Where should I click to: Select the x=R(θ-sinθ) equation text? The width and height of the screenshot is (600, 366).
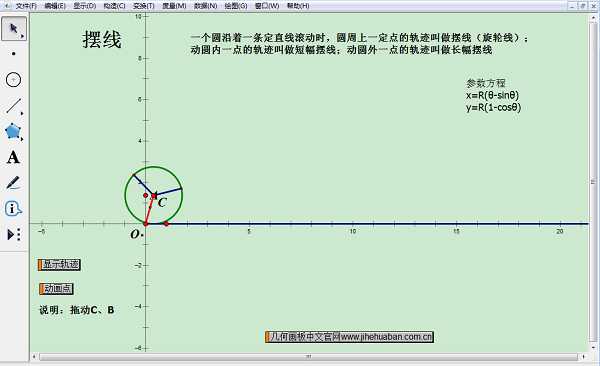492,95
